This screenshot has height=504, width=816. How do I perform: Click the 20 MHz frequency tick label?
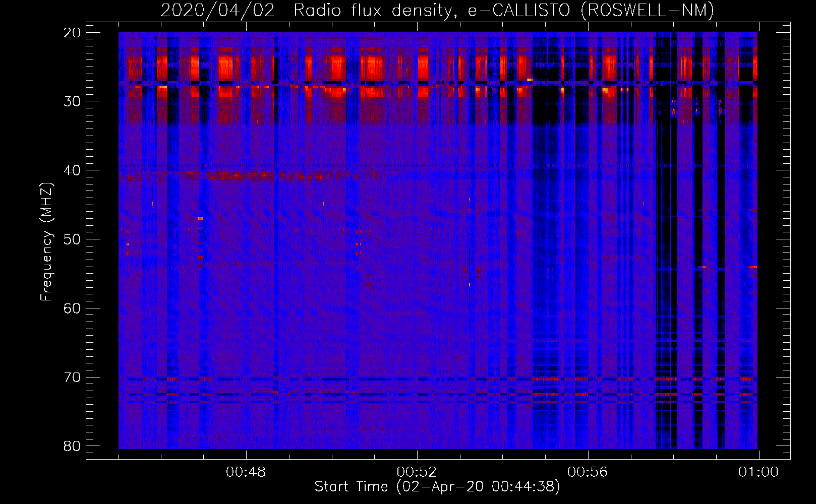pyautogui.click(x=73, y=33)
